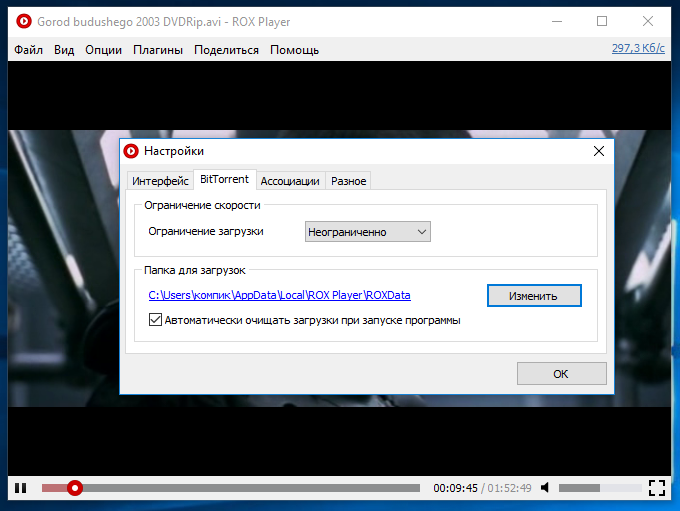Expand the Неограниченно speed limit dropdown
Screen dimensions: 680x511
coord(368,232)
